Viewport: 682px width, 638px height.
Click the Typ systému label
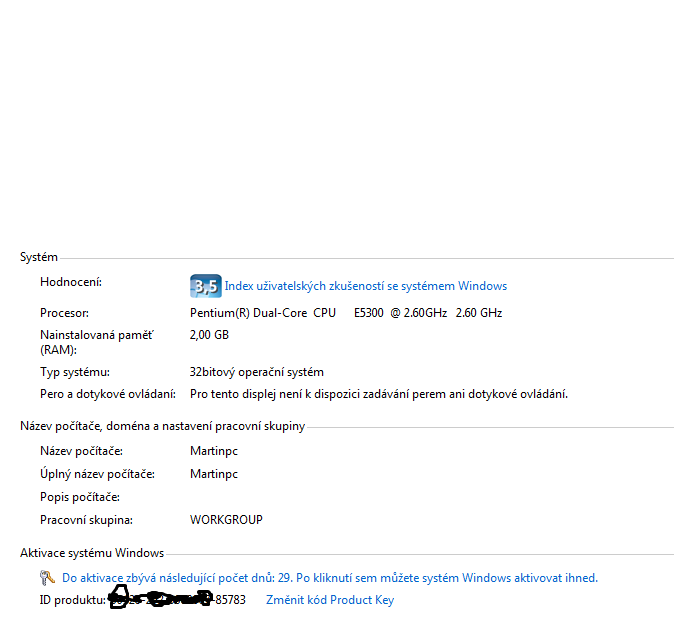point(75,372)
